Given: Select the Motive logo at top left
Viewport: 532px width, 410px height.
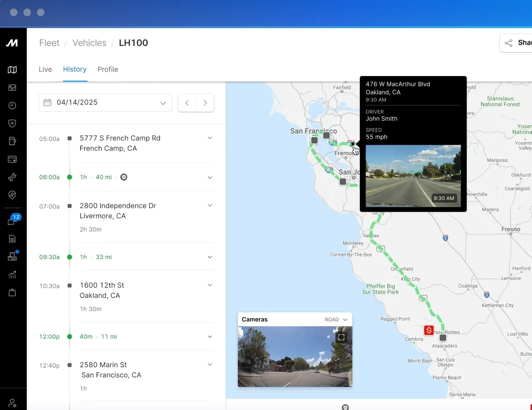Looking at the screenshot, I should (x=12, y=43).
